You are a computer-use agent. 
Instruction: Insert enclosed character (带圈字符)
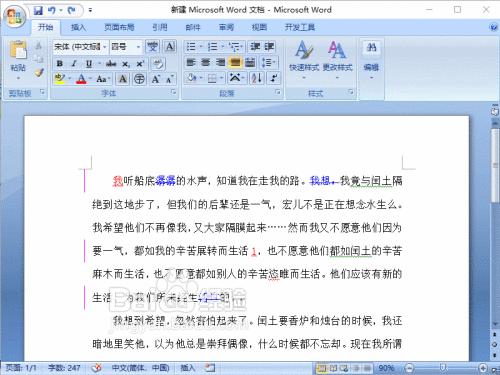point(139,79)
